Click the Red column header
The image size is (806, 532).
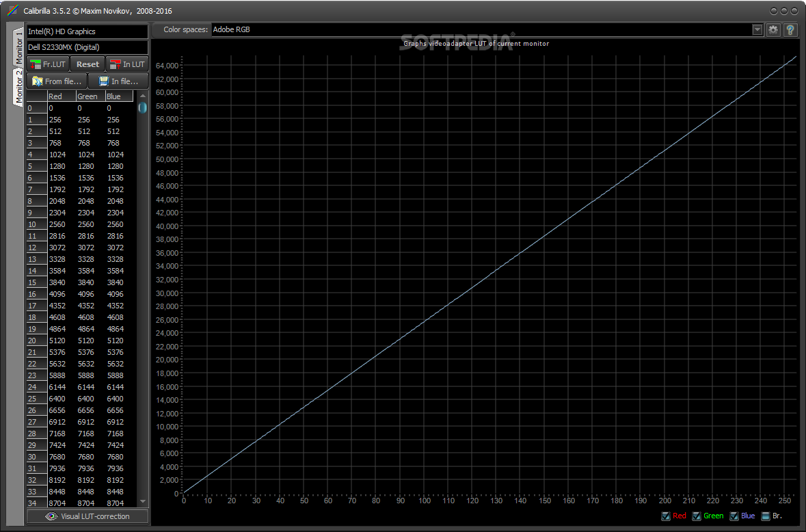[x=61, y=96]
